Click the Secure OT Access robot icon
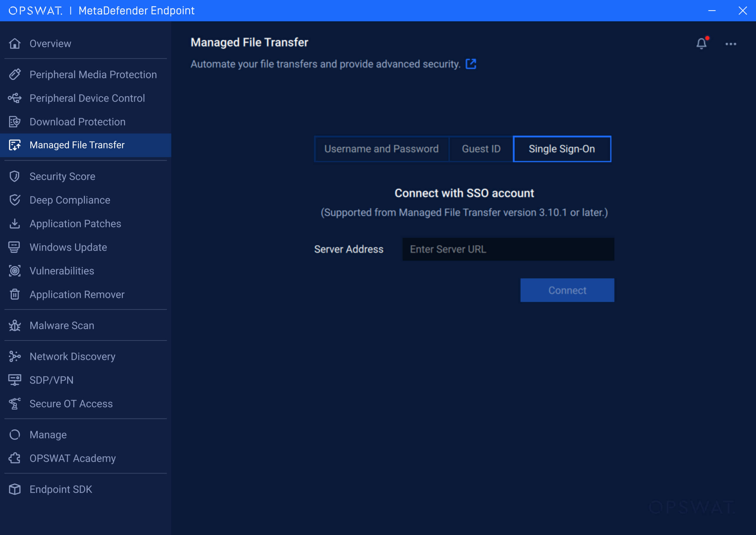Viewport: 756px width, 535px height. [14, 403]
